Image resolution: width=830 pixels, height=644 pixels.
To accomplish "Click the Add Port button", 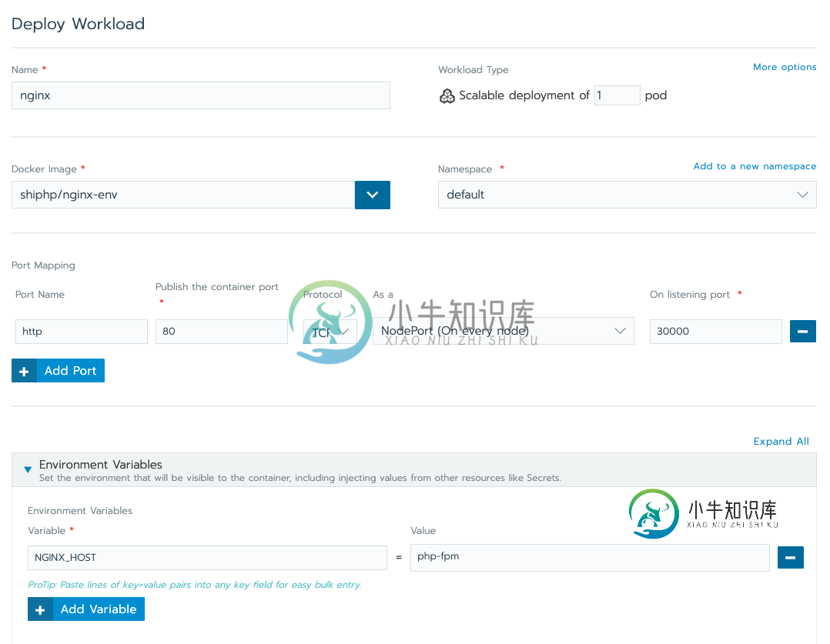I will (x=58, y=371).
